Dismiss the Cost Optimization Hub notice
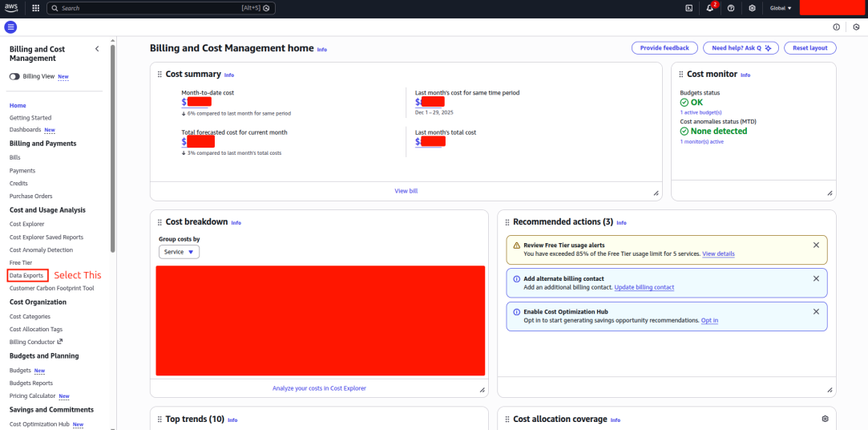This screenshot has height=430, width=868. pyautogui.click(x=816, y=311)
